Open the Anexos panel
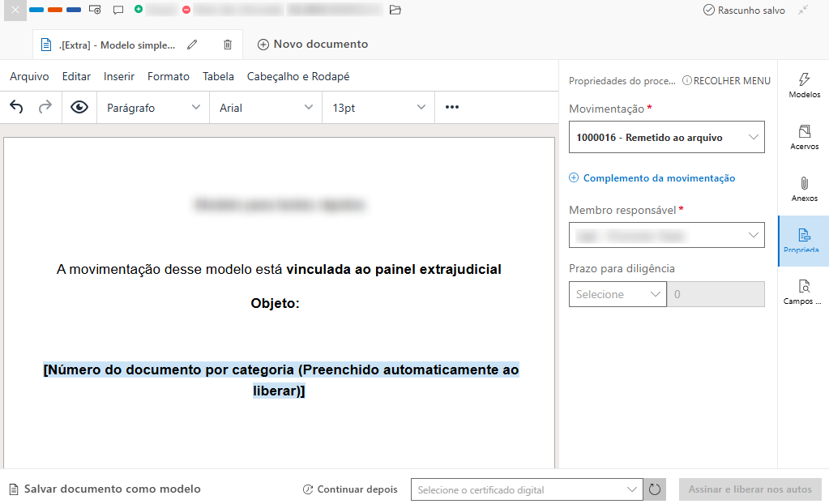This screenshot has width=829, height=504. [x=803, y=186]
